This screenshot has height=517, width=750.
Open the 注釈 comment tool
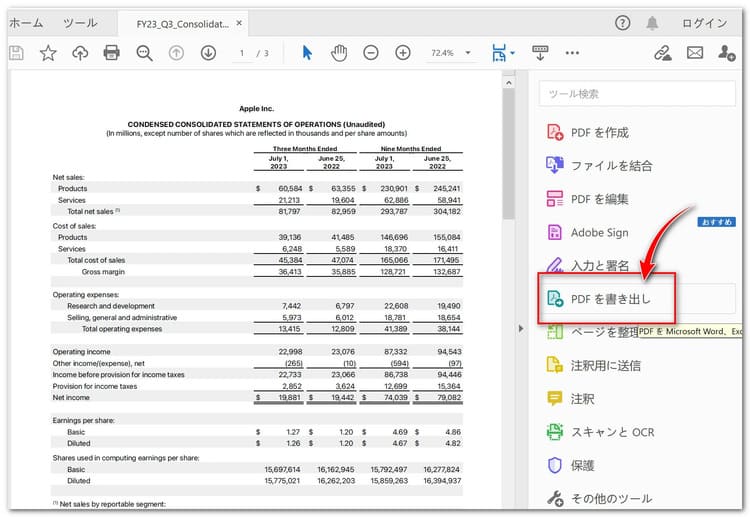pos(571,398)
